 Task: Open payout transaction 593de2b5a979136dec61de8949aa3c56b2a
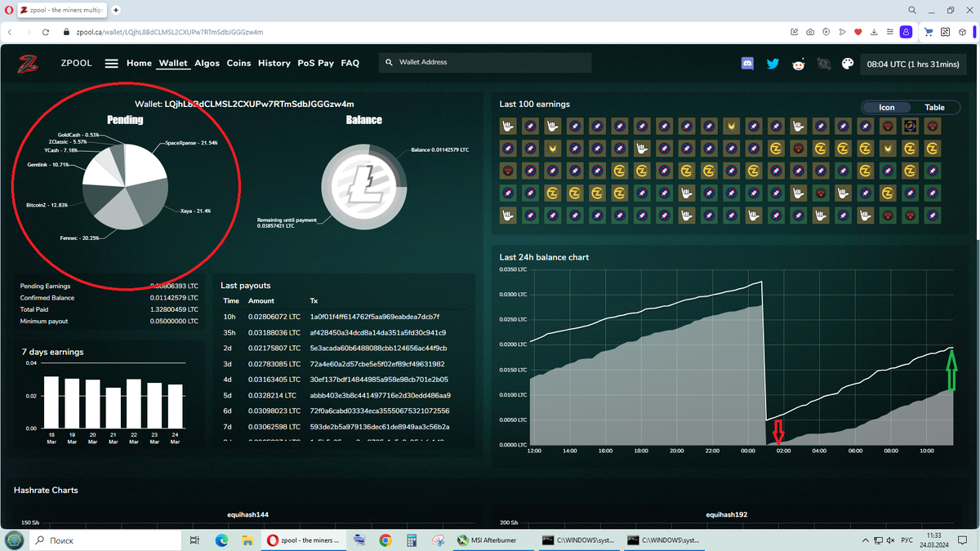[x=380, y=427]
